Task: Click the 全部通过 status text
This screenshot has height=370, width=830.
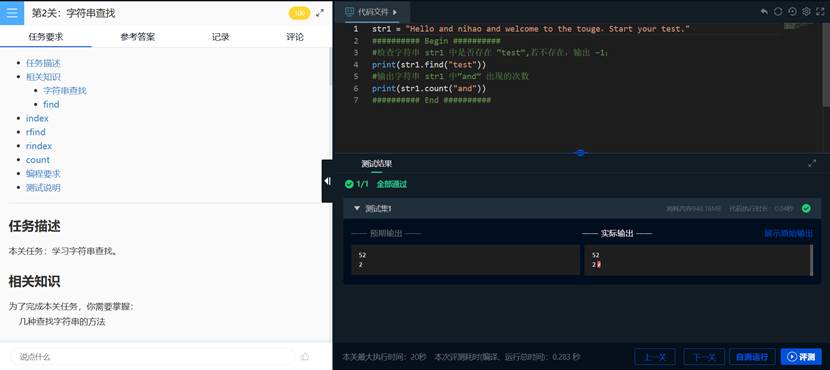Action: (x=392, y=184)
